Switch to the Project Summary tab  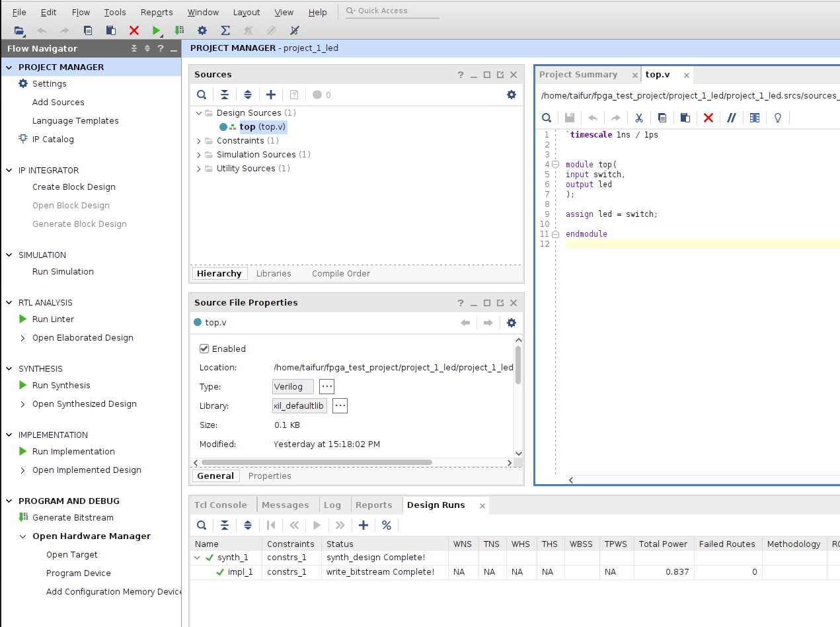(x=578, y=75)
